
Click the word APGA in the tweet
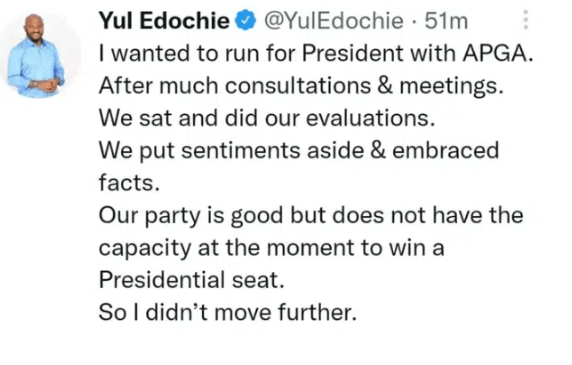[x=498, y=53]
